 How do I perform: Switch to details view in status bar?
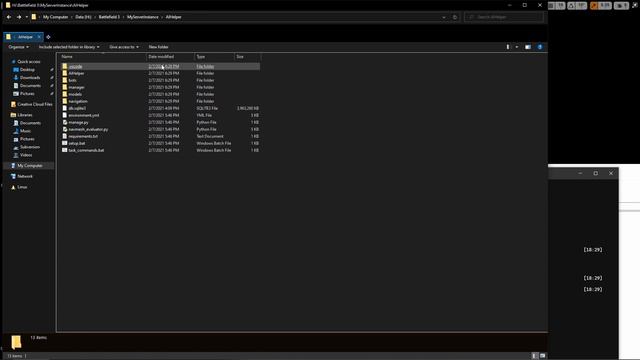point(535,356)
